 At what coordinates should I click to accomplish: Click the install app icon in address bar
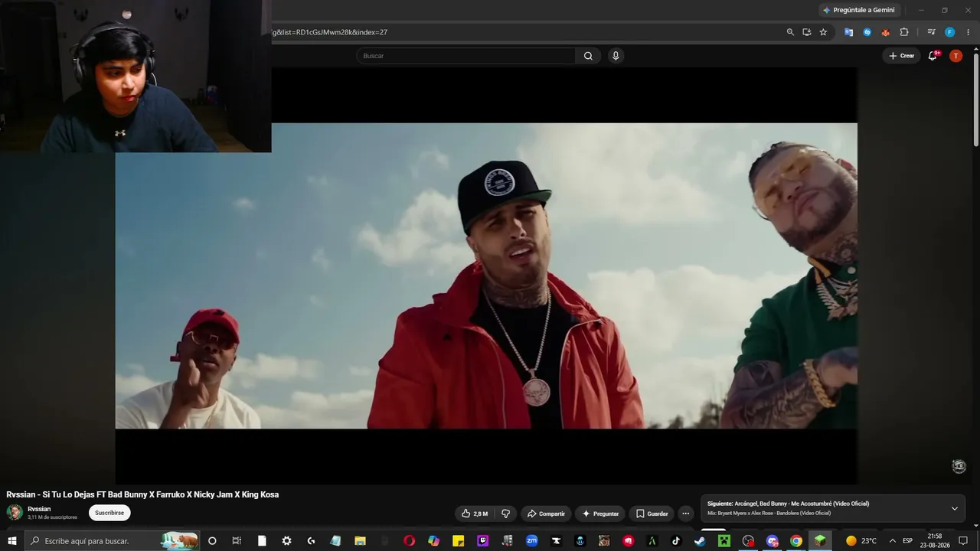[807, 32]
